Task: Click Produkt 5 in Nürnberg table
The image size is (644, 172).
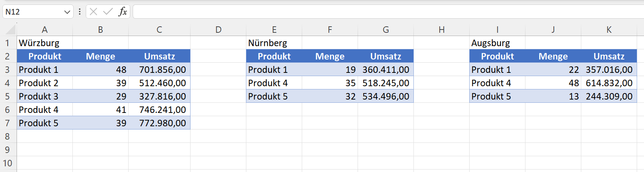Action: click(x=274, y=96)
